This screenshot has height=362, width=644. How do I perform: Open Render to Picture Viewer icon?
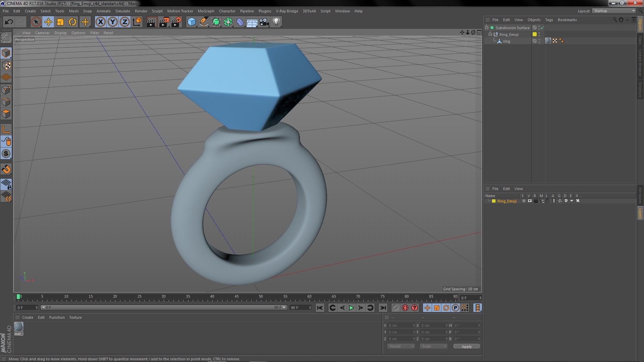coord(164,22)
